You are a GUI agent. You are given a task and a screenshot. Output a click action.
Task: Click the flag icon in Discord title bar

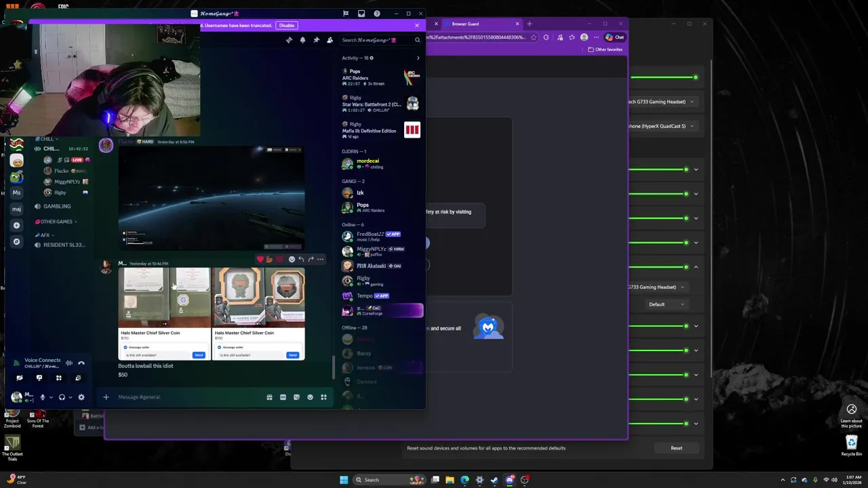coord(346,14)
